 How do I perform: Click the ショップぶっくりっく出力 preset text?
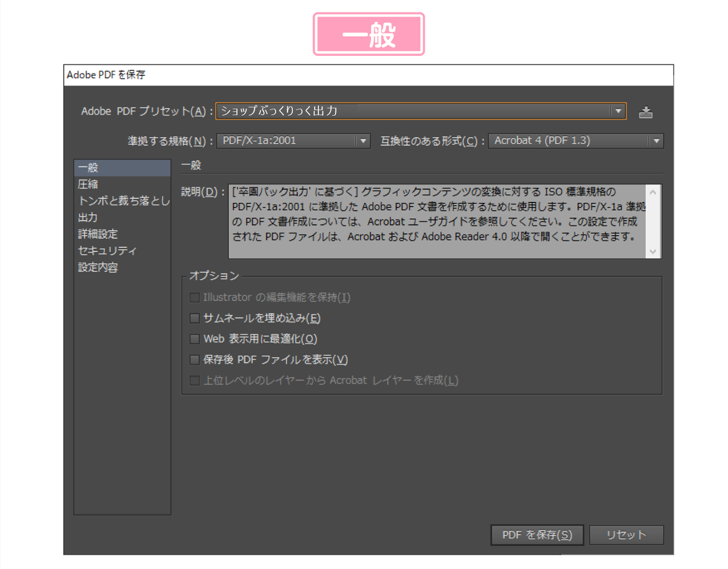point(279,111)
